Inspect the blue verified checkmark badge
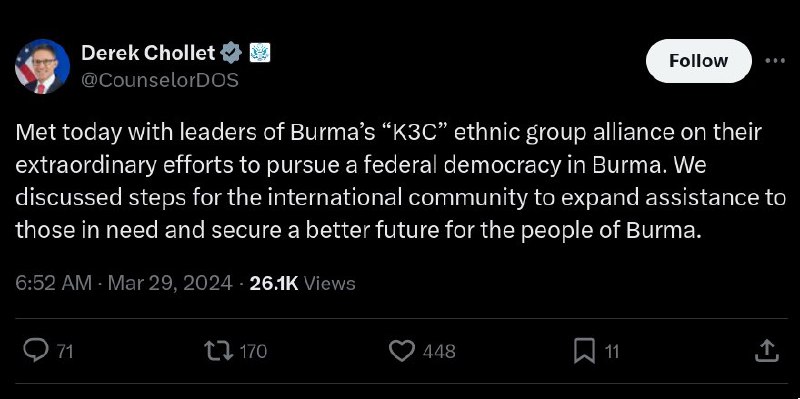800x399 pixels. tap(231, 53)
